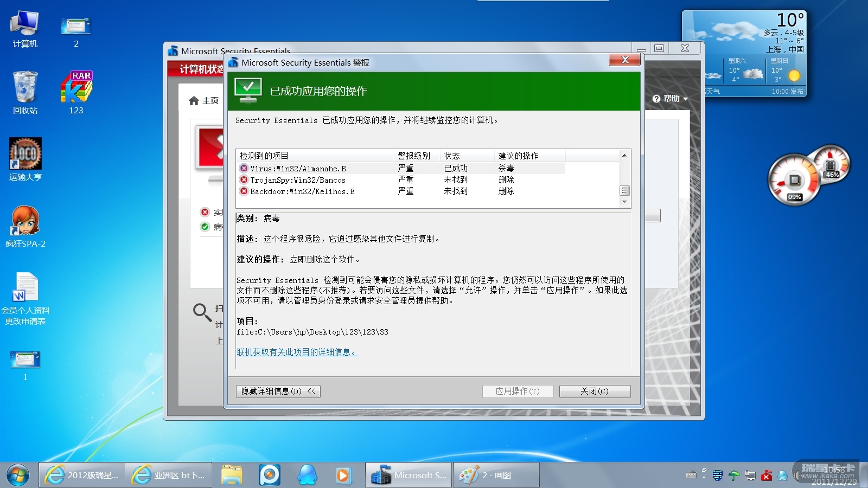Switch to the 2012版瑞星 Internet Explorer window

pos(82,475)
